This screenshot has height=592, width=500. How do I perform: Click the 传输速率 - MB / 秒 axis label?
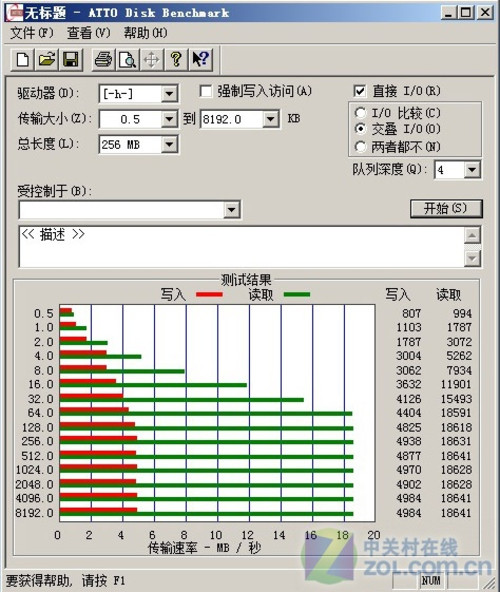(204, 548)
